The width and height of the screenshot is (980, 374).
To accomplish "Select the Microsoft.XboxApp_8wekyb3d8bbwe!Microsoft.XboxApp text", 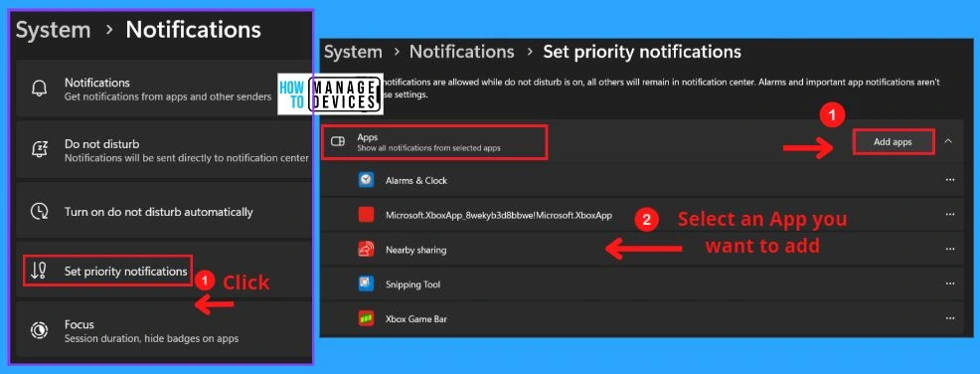I will point(499,215).
